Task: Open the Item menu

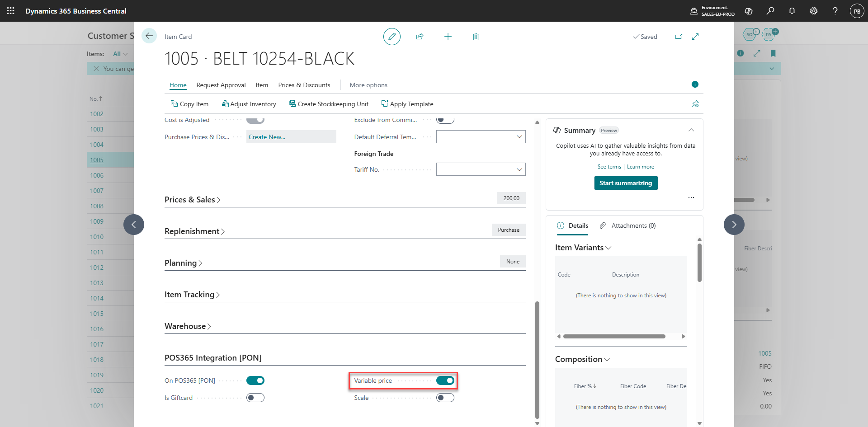Action: point(262,85)
